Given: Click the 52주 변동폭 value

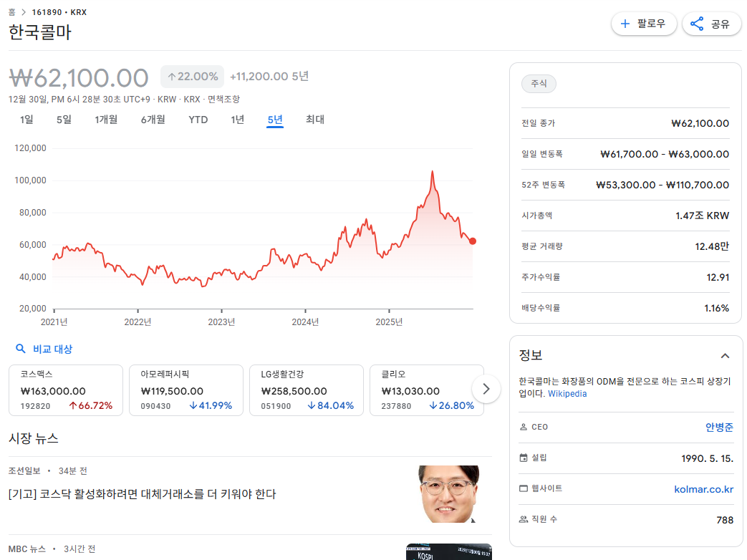Looking at the screenshot, I should pos(662,185).
